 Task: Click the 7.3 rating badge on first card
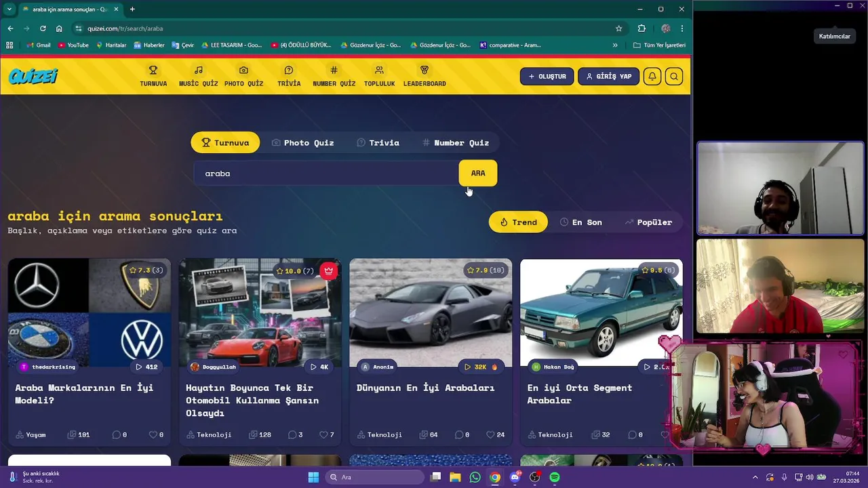coord(146,270)
